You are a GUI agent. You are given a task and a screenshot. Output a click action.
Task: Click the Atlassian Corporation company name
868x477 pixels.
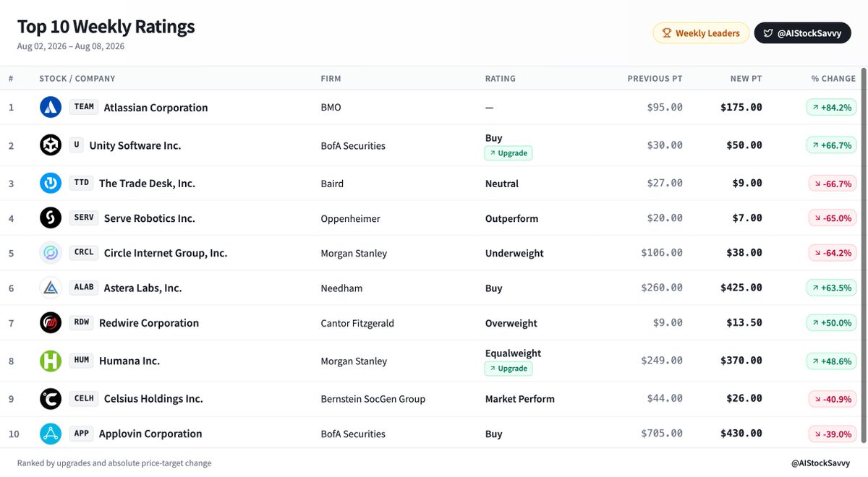156,108
